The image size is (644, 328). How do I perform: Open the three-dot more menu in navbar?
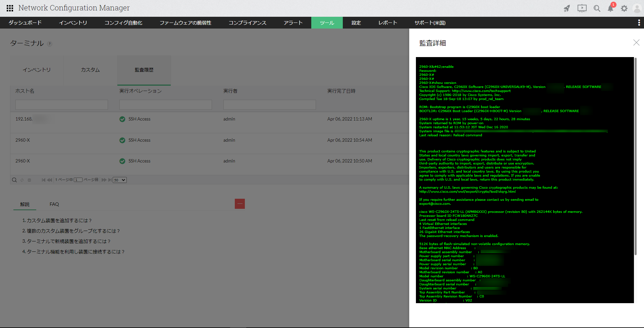coord(639,22)
